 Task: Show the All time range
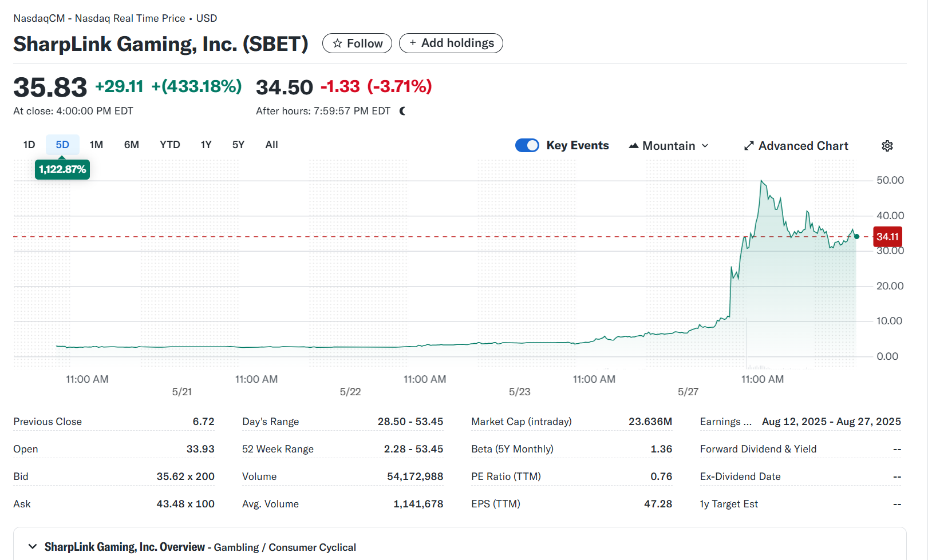point(271,145)
